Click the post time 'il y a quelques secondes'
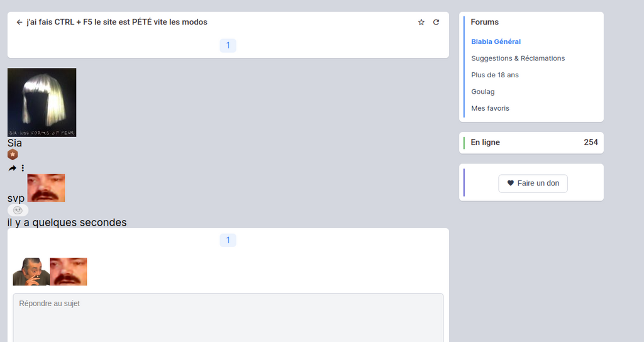The image size is (644, 342). coord(67,223)
